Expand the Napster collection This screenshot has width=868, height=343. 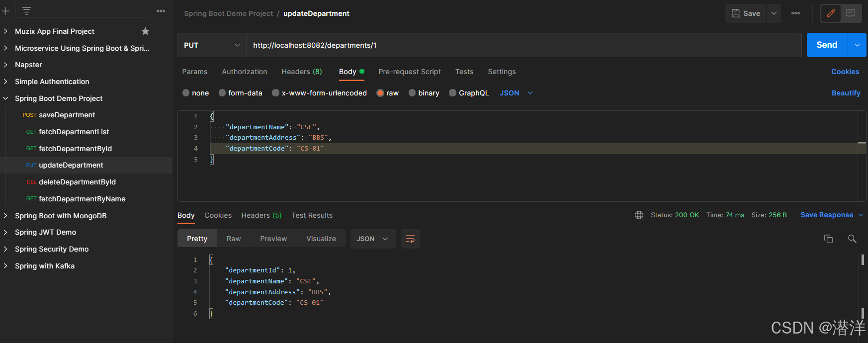pyautogui.click(x=6, y=65)
